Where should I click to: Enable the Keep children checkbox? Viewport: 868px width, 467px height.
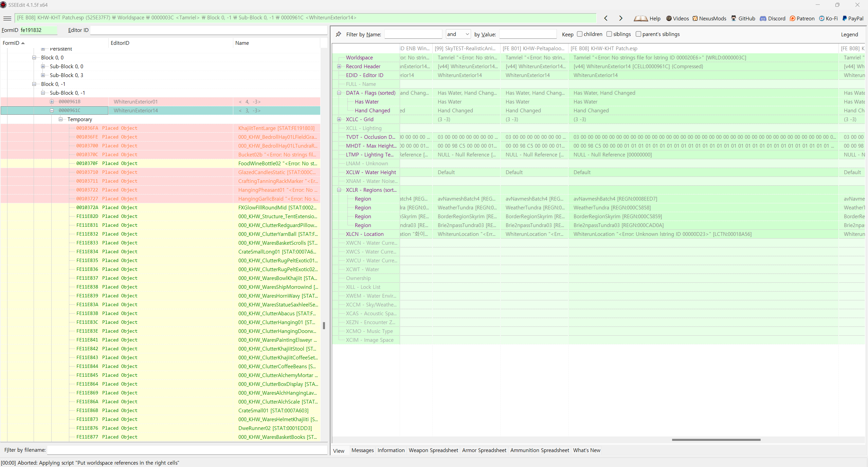(580, 34)
